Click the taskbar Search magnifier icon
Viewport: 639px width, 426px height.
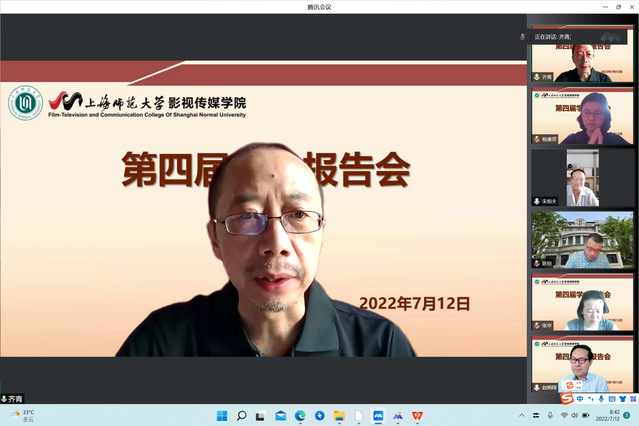click(x=241, y=415)
